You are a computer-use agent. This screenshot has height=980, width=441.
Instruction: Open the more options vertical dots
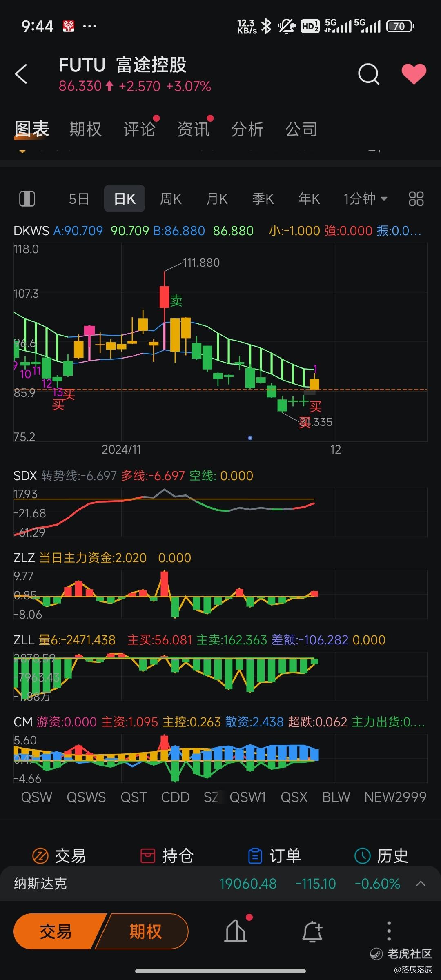(x=389, y=931)
